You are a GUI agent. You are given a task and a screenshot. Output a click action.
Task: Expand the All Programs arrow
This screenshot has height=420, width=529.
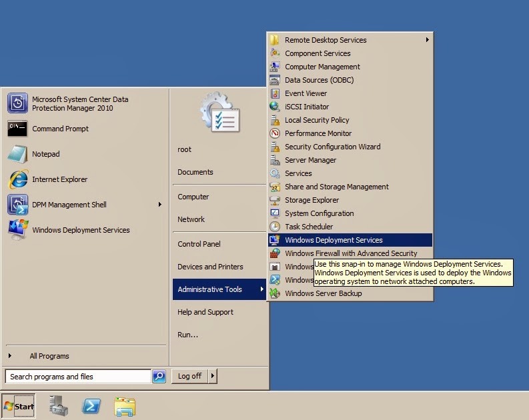coord(10,355)
